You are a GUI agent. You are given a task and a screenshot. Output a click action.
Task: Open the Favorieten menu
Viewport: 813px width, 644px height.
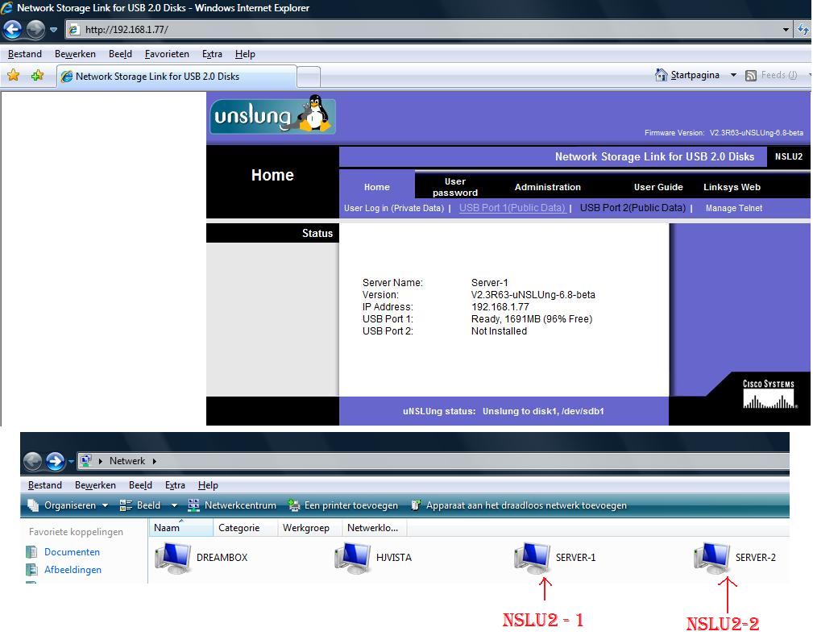(x=167, y=54)
